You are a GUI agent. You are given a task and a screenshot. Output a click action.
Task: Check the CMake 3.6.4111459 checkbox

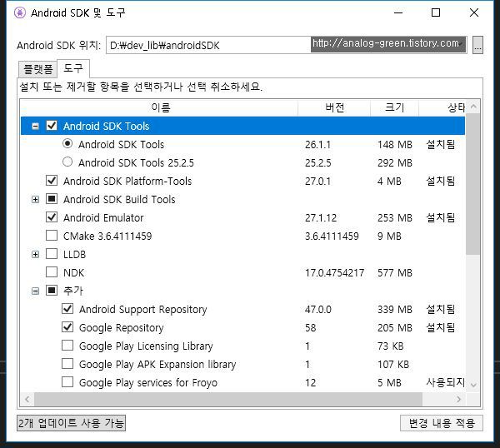tap(52, 236)
